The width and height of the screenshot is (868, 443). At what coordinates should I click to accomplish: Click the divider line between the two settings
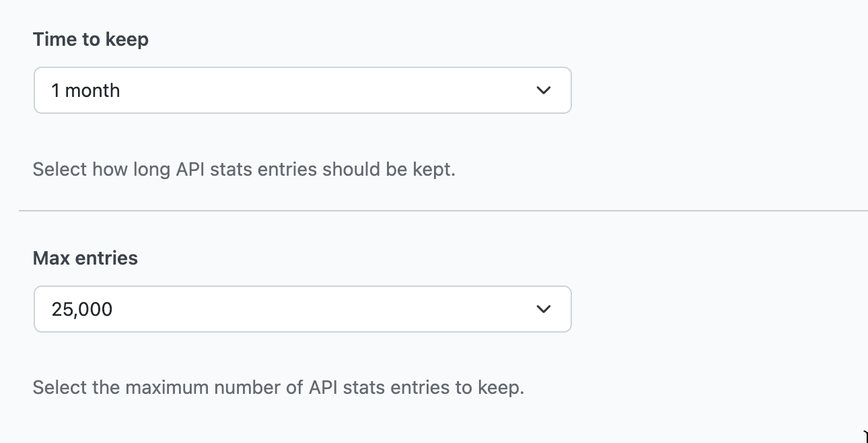434,209
